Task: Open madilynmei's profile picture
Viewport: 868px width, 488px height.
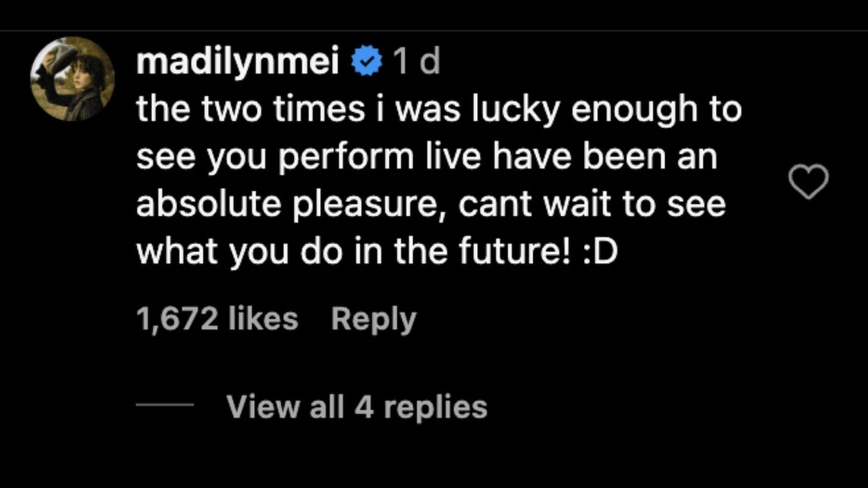Action: coord(73,79)
